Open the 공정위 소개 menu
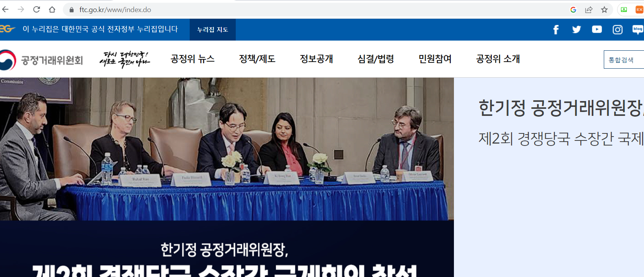This screenshot has height=277, width=644. click(x=498, y=59)
